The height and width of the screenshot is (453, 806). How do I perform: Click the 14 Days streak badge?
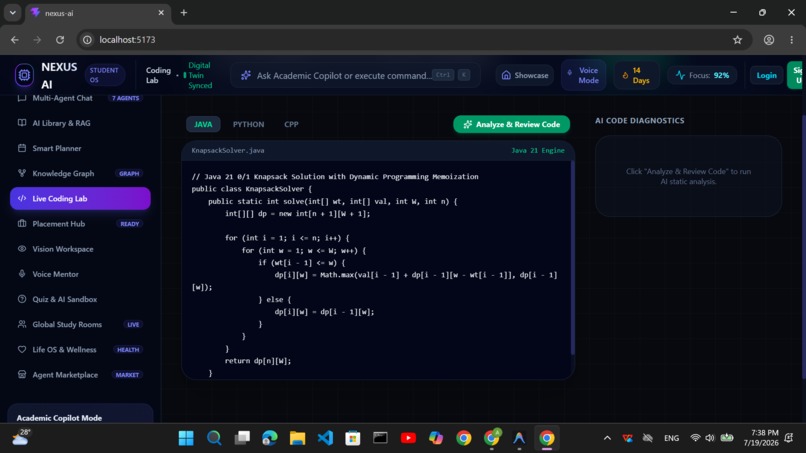[x=636, y=76]
